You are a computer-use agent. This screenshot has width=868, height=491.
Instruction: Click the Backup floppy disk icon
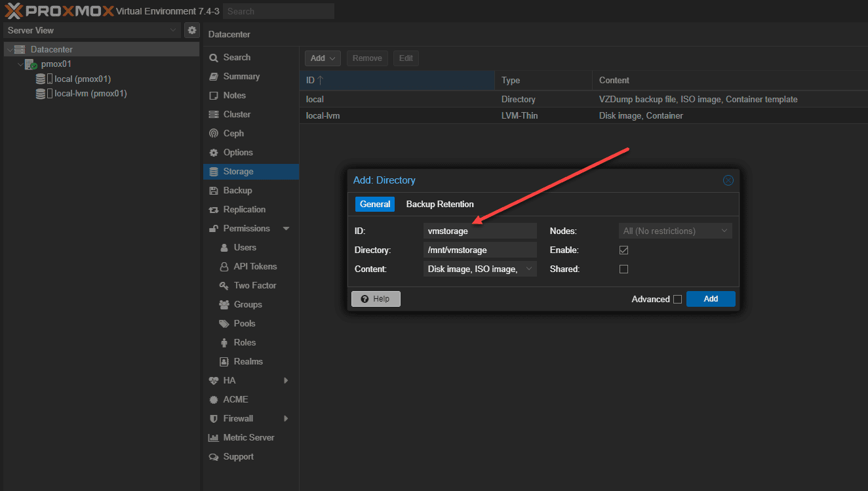(214, 191)
